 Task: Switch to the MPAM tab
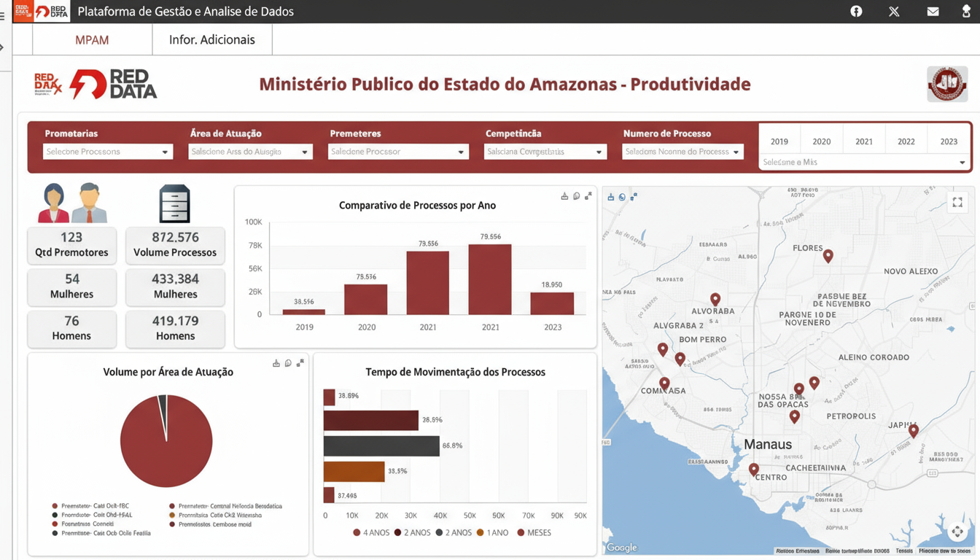click(x=92, y=40)
